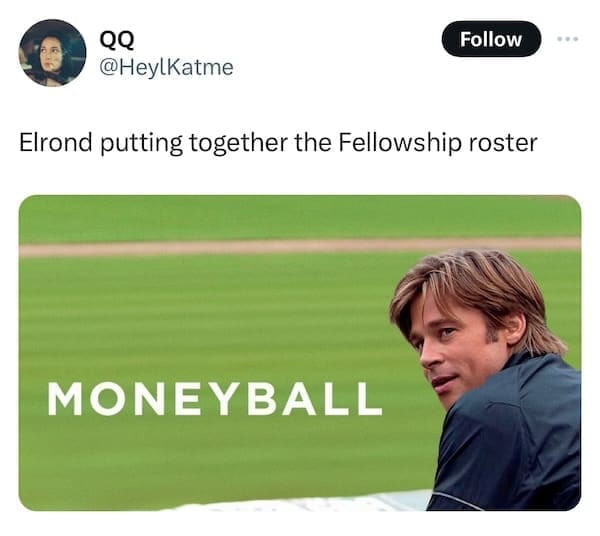Viewport: 600px width, 536px height.
Task: Click the display name QQ
Action: point(117,40)
